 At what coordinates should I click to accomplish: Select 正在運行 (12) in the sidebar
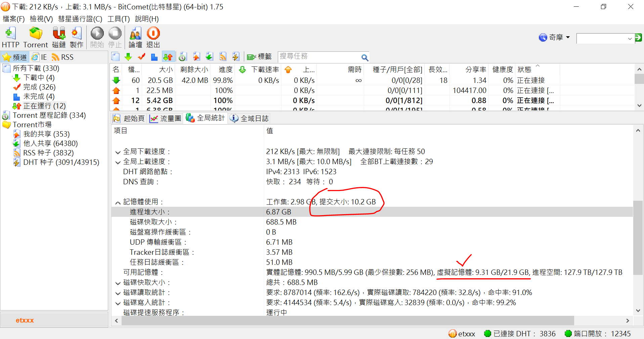click(x=44, y=106)
